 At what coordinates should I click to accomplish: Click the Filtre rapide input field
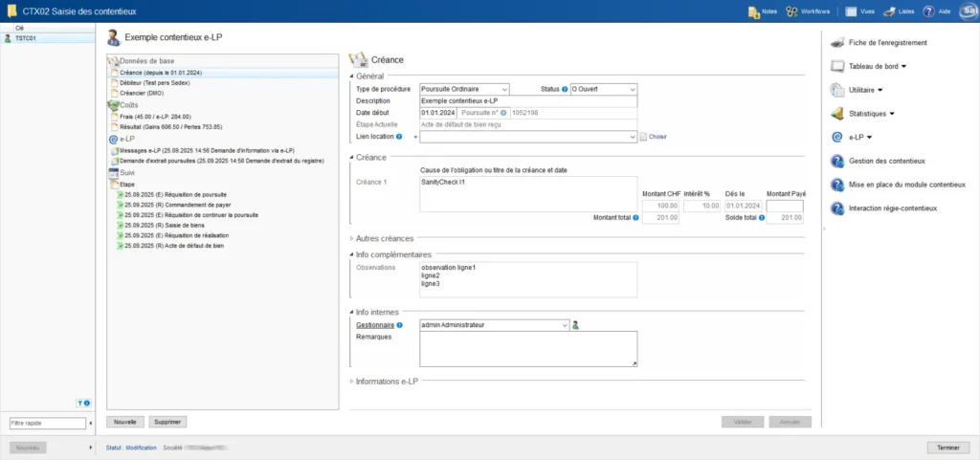(x=48, y=423)
